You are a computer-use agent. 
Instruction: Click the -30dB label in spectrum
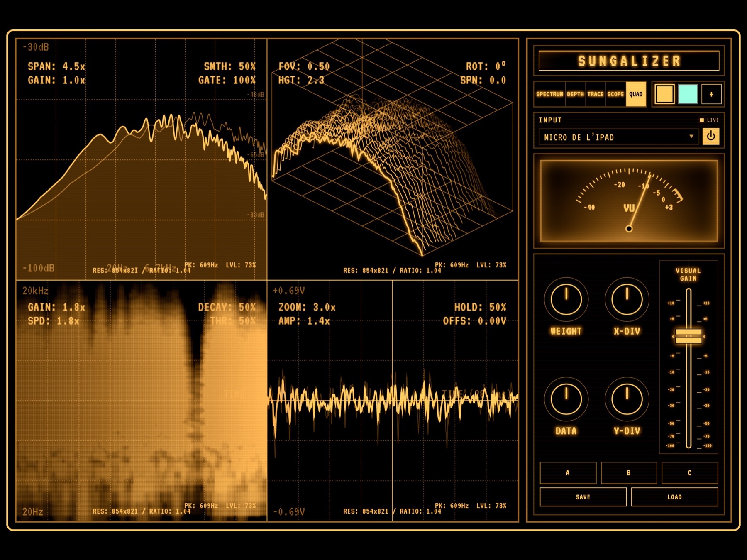[x=36, y=47]
